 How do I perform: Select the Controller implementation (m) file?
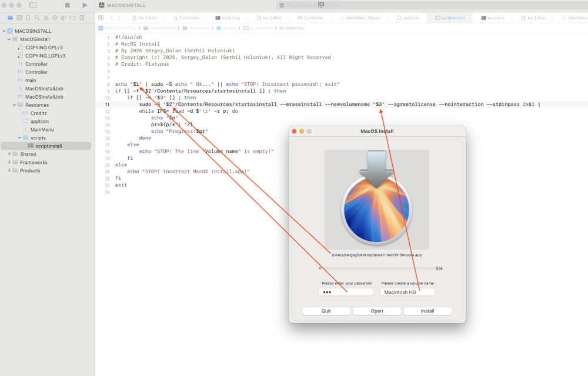36,72
